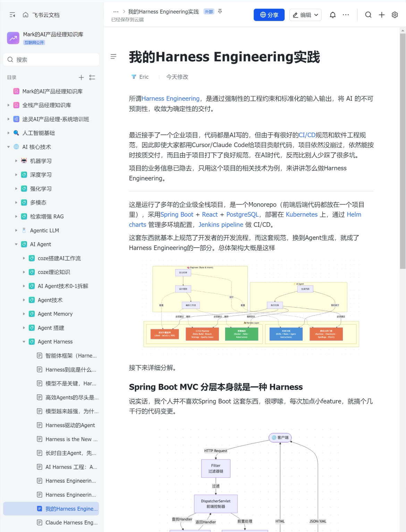
Task: Click the 今天修改 modification time
Action: 177,77
